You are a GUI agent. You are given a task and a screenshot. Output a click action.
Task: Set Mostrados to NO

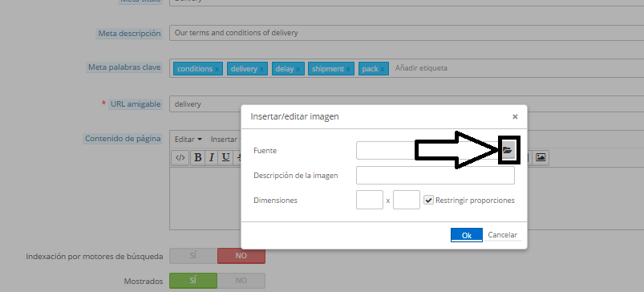[241, 281]
